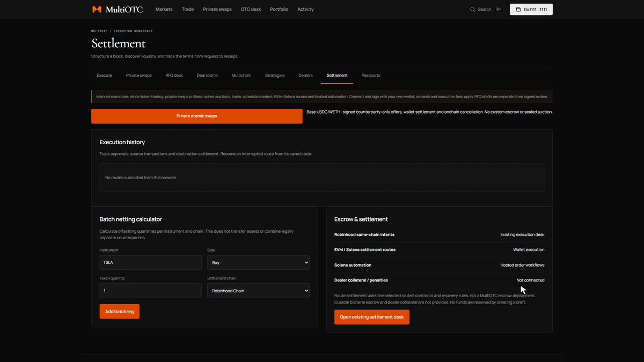This screenshot has width=644, height=362.
Task: Select the Settlement tab
Action: pos(337,76)
